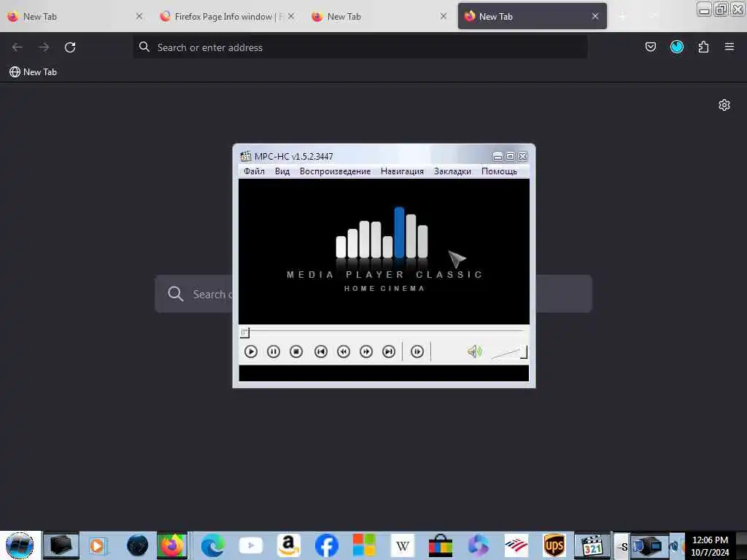
Task: Skip to previous track button
Action: (x=321, y=351)
